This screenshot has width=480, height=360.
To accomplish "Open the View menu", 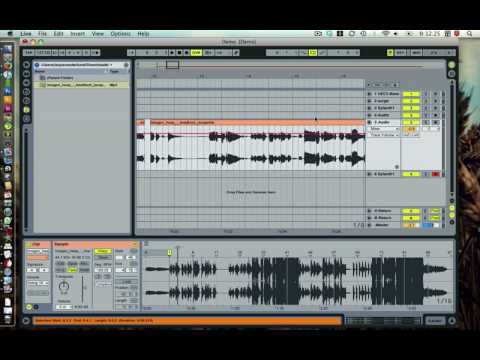I will tap(98, 34).
